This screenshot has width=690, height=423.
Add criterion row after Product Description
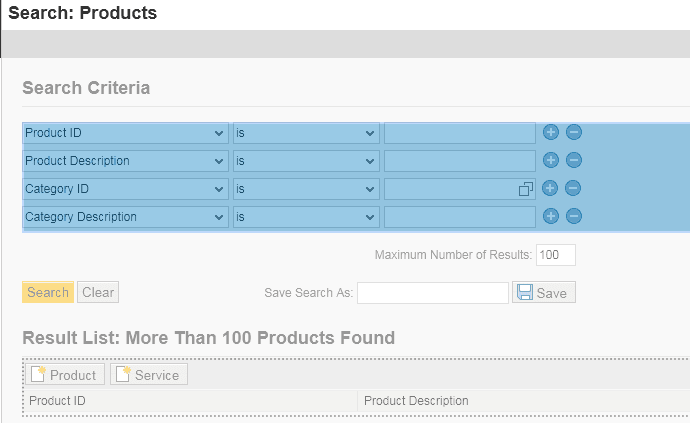(551, 160)
